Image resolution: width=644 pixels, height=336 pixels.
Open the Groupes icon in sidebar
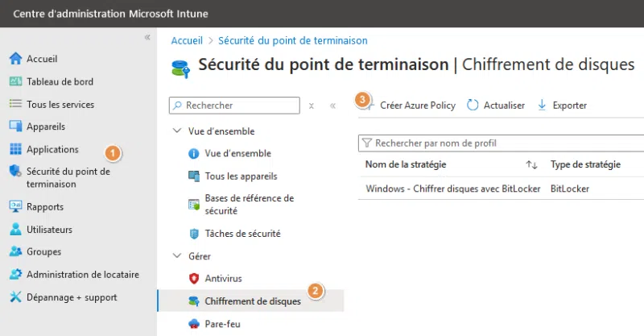(x=14, y=251)
